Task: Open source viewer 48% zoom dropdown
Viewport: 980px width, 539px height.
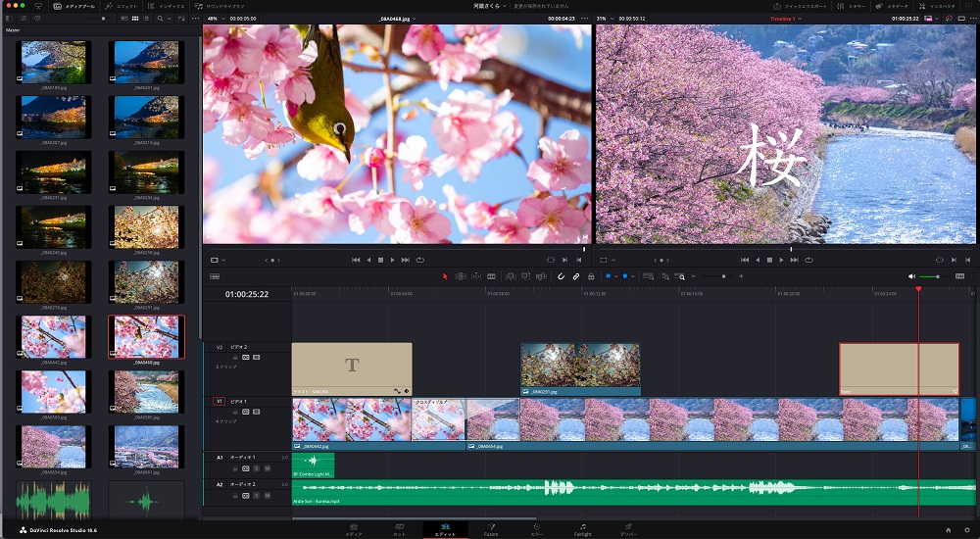Action: pos(216,18)
